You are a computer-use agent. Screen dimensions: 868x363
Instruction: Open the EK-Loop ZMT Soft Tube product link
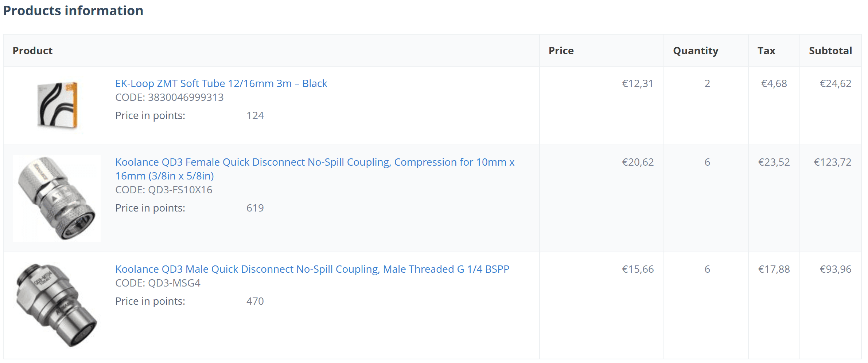(x=221, y=83)
